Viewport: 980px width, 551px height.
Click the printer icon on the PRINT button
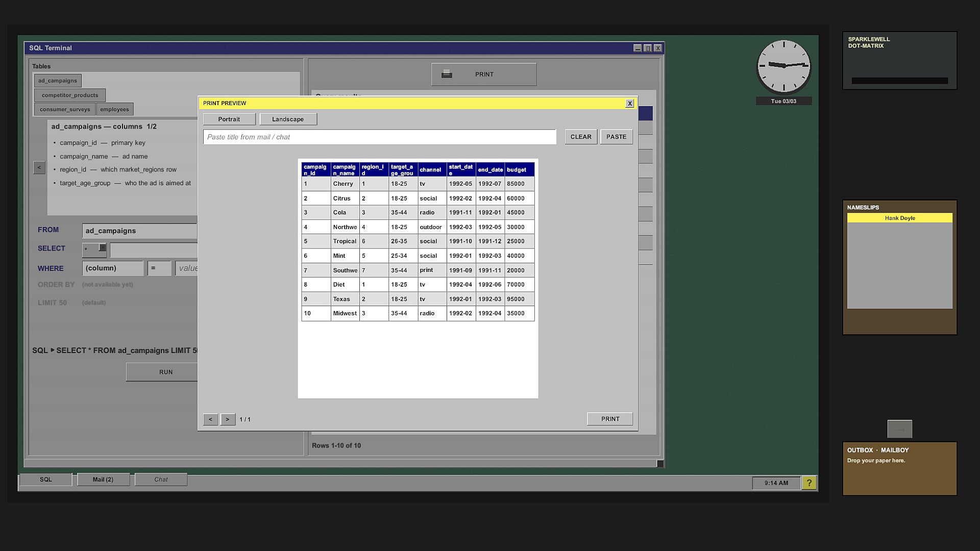(447, 74)
